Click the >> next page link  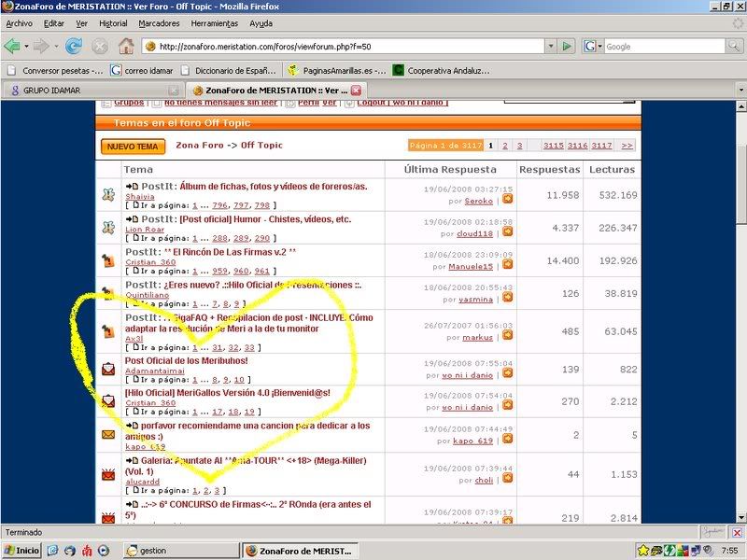(x=627, y=146)
